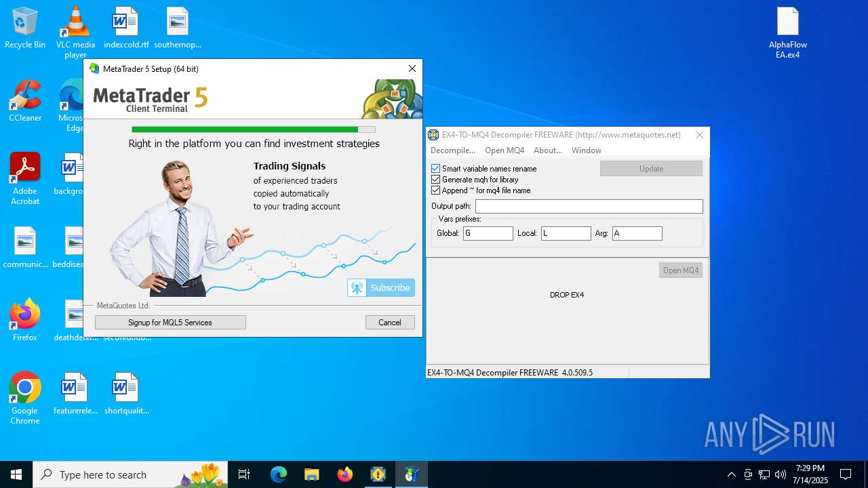Open CCleaner desktop shortcut
Image resolution: width=868 pixels, height=488 pixels.
click(x=25, y=100)
